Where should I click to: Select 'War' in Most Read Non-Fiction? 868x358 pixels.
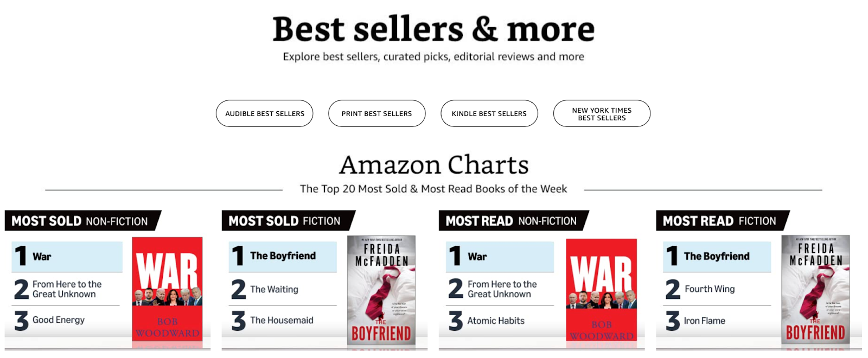coord(476,256)
